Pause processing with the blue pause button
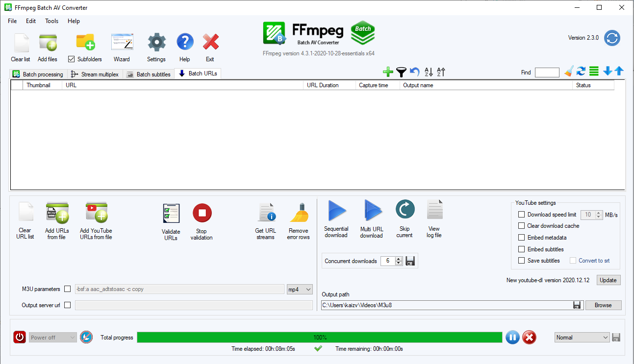The height and width of the screenshot is (364, 634). click(x=512, y=337)
